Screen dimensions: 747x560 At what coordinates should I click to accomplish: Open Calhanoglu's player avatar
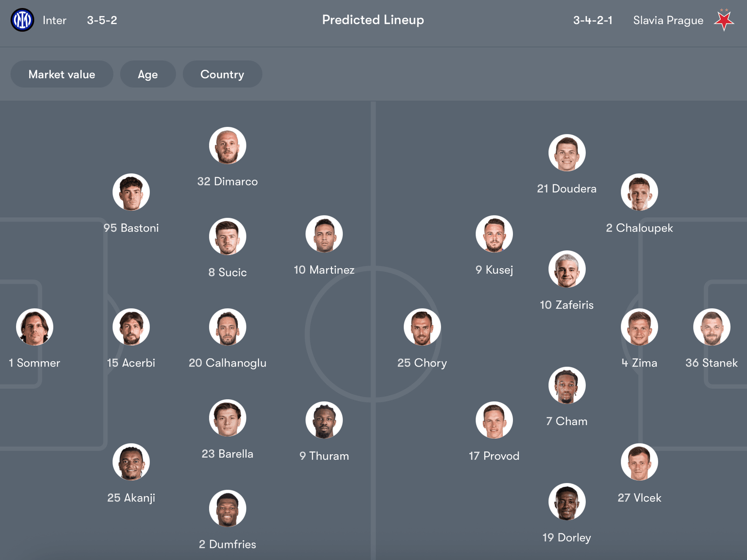click(x=228, y=327)
